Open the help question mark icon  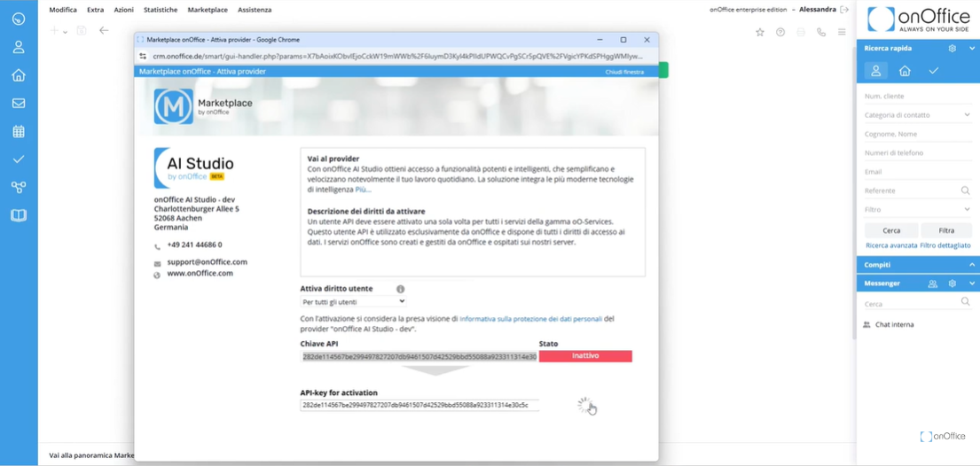(x=780, y=32)
